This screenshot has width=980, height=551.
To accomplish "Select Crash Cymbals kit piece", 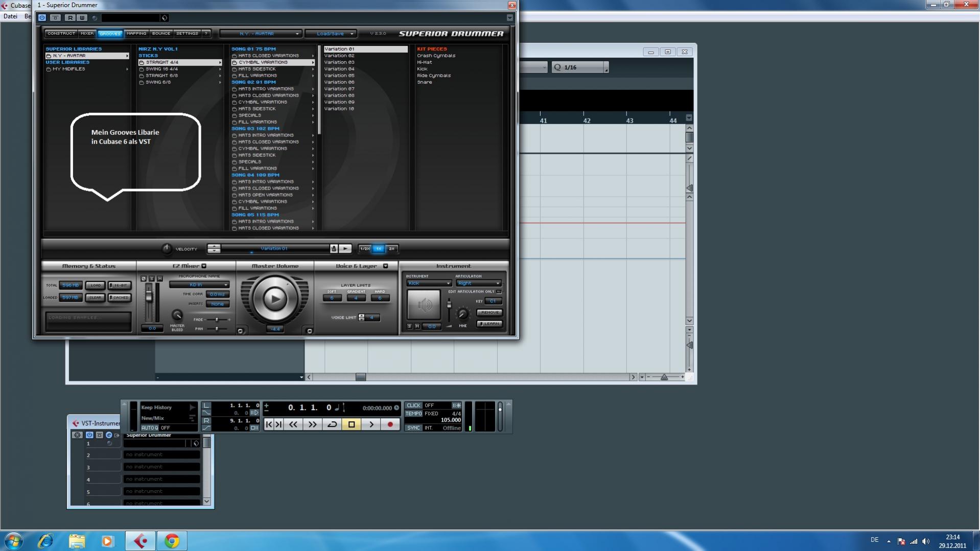I will [436, 56].
